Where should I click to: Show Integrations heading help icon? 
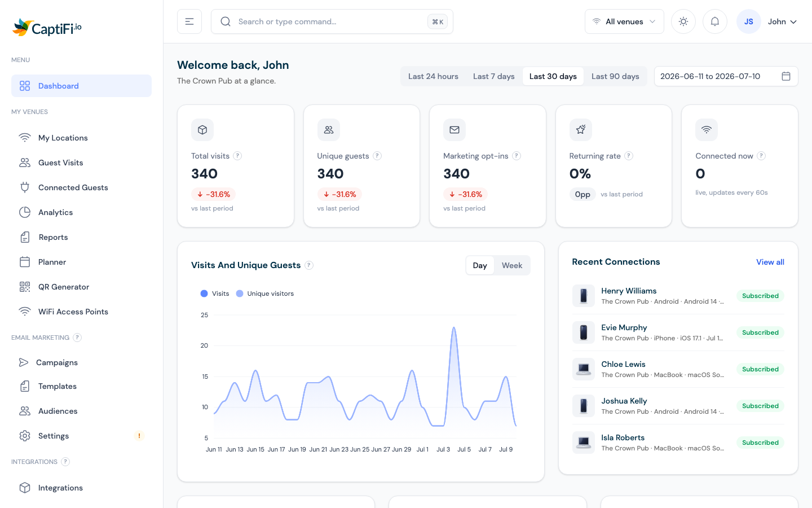[65, 462]
